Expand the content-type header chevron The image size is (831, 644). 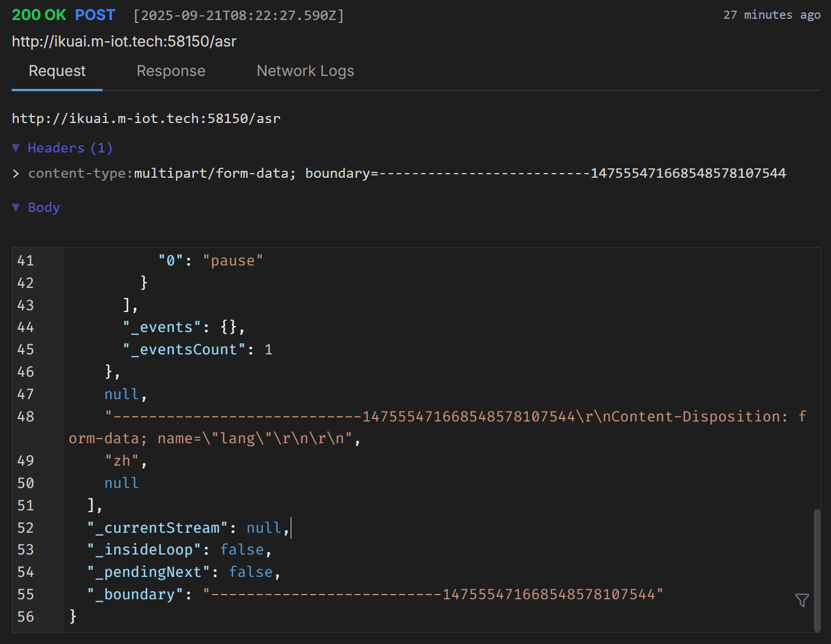[x=16, y=174]
